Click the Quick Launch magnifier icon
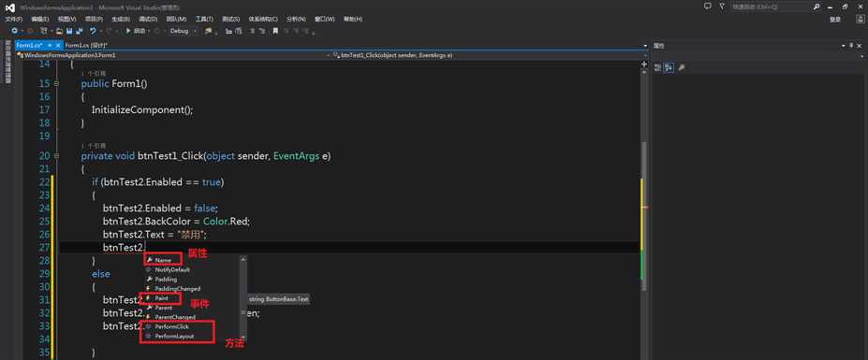 tap(817, 7)
